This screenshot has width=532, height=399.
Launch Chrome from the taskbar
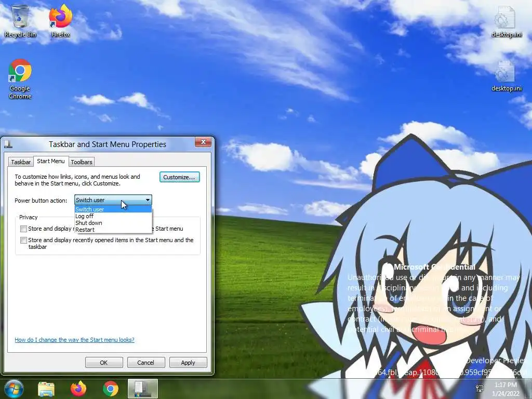tap(111, 389)
